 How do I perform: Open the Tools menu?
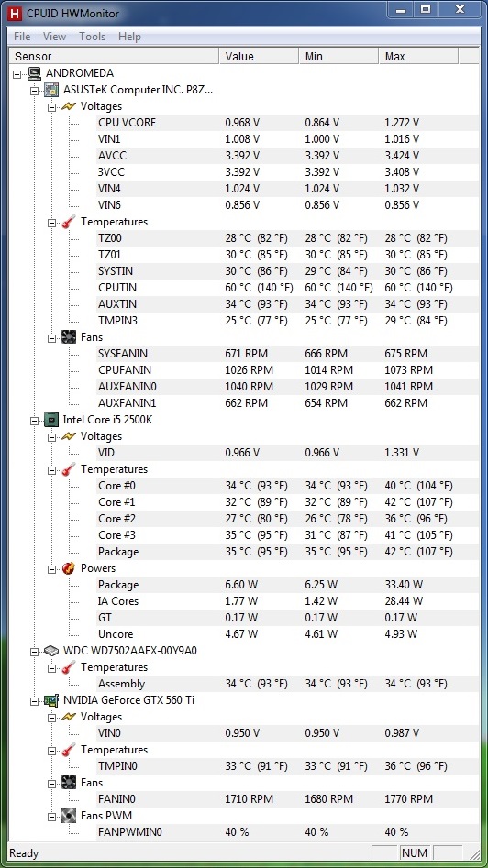tap(92, 37)
